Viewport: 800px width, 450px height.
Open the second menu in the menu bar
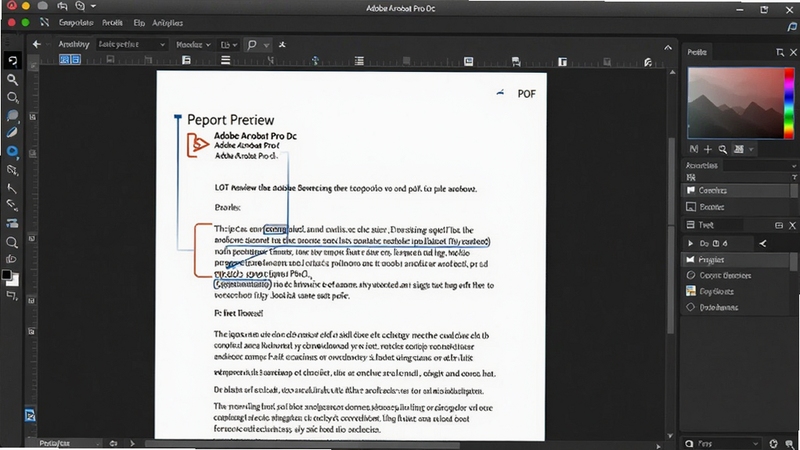(x=112, y=23)
